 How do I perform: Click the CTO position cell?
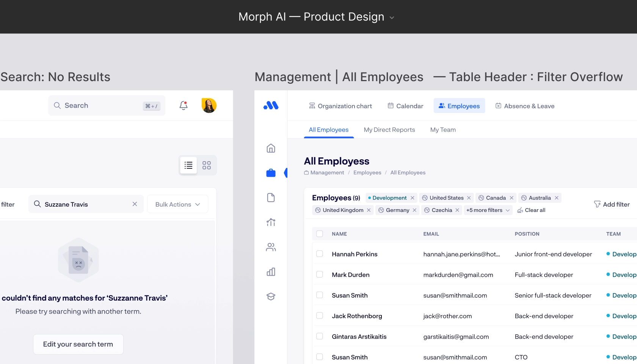pos(521,357)
